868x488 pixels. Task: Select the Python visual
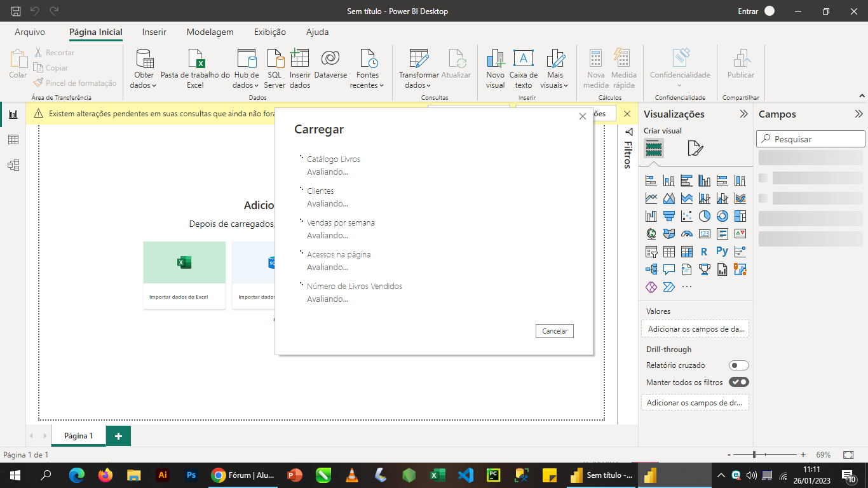pos(722,252)
